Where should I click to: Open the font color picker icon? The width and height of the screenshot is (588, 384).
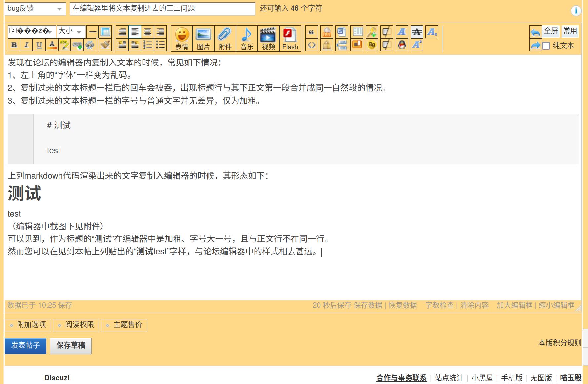pos(52,45)
